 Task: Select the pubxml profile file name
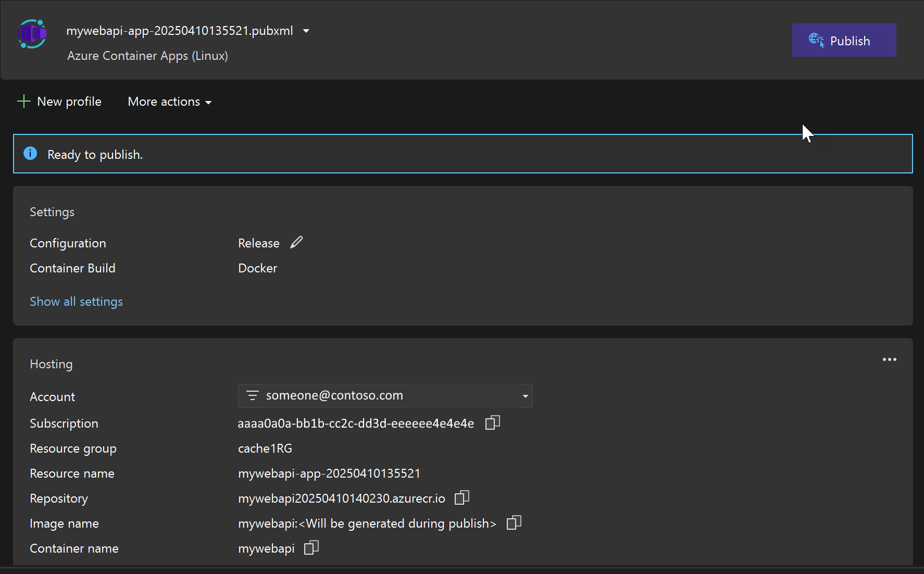(180, 31)
